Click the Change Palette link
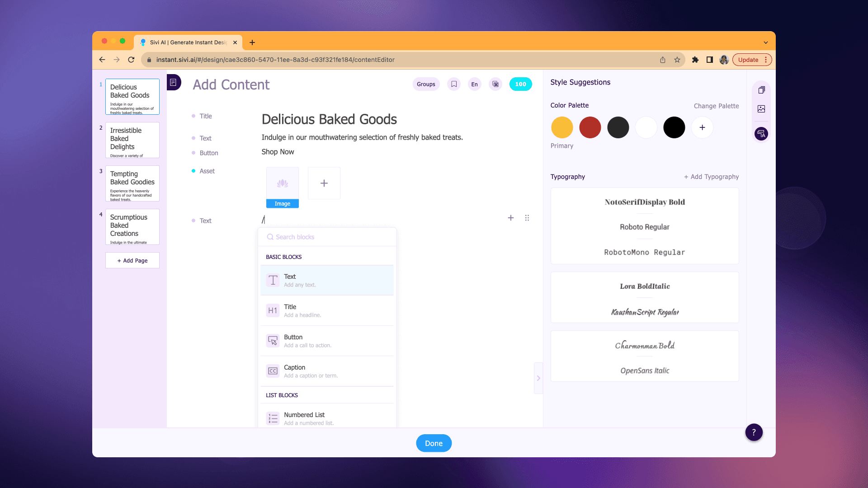Screen dimensions: 868x488 click(x=716, y=106)
